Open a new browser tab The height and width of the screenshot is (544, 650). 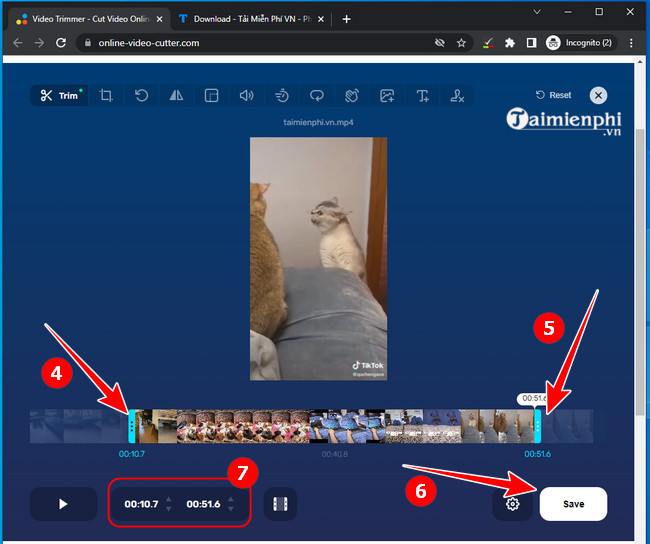[x=347, y=19]
